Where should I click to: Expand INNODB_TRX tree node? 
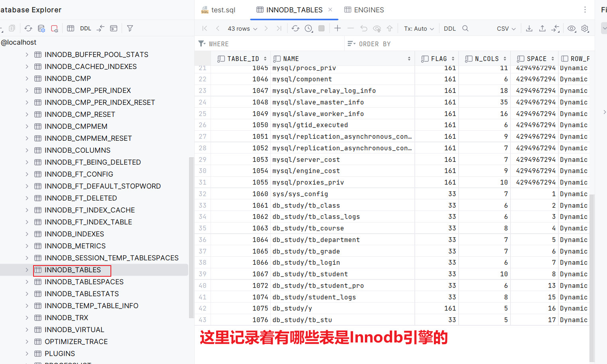[x=27, y=318]
